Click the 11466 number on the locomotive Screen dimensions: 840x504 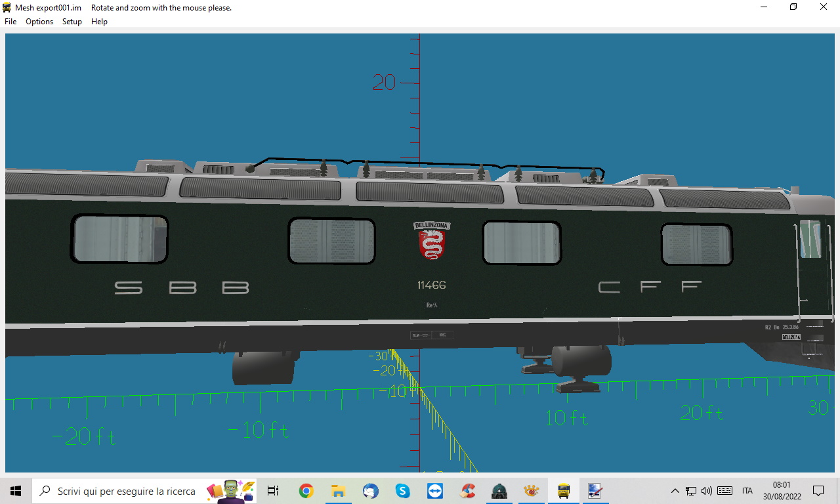click(x=432, y=285)
